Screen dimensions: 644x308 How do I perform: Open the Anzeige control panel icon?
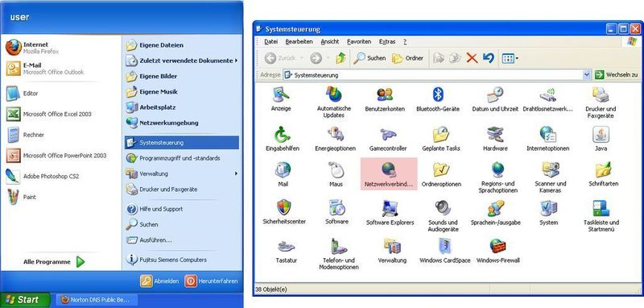[x=281, y=98]
